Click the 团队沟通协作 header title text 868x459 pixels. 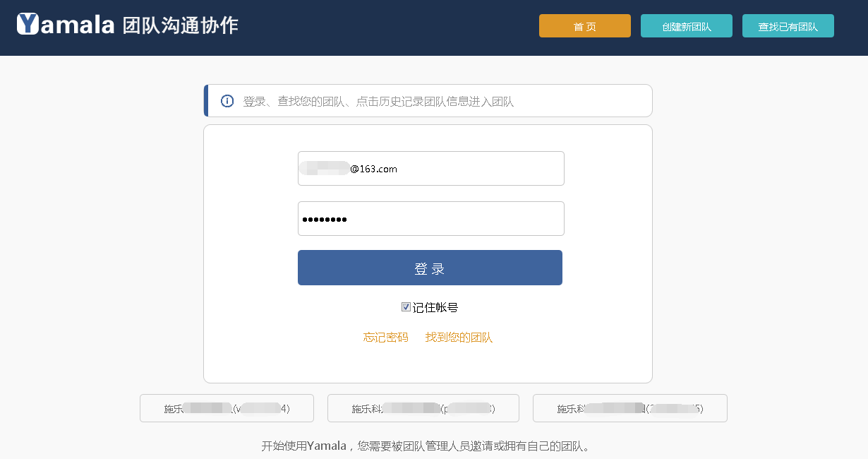coord(180,25)
